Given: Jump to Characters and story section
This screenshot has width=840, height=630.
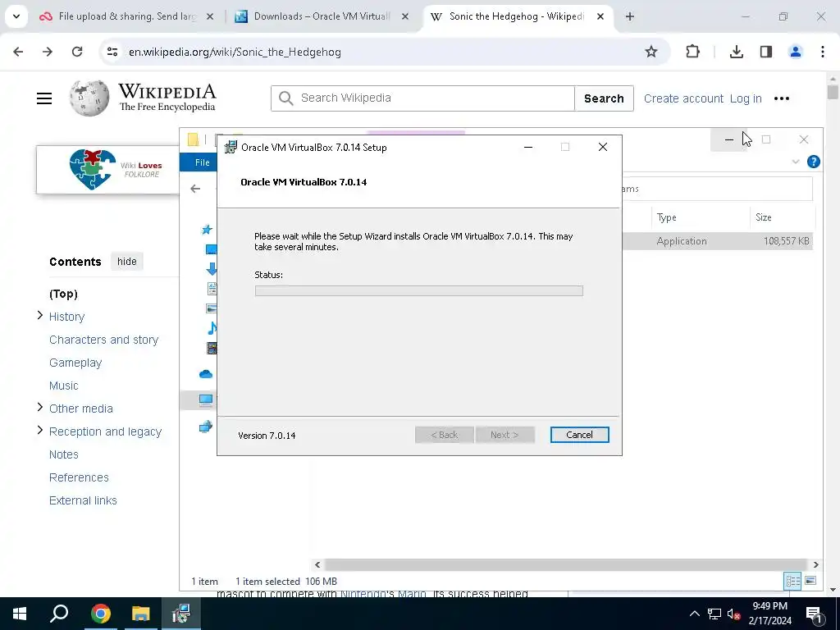Looking at the screenshot, I should [104, 340].
